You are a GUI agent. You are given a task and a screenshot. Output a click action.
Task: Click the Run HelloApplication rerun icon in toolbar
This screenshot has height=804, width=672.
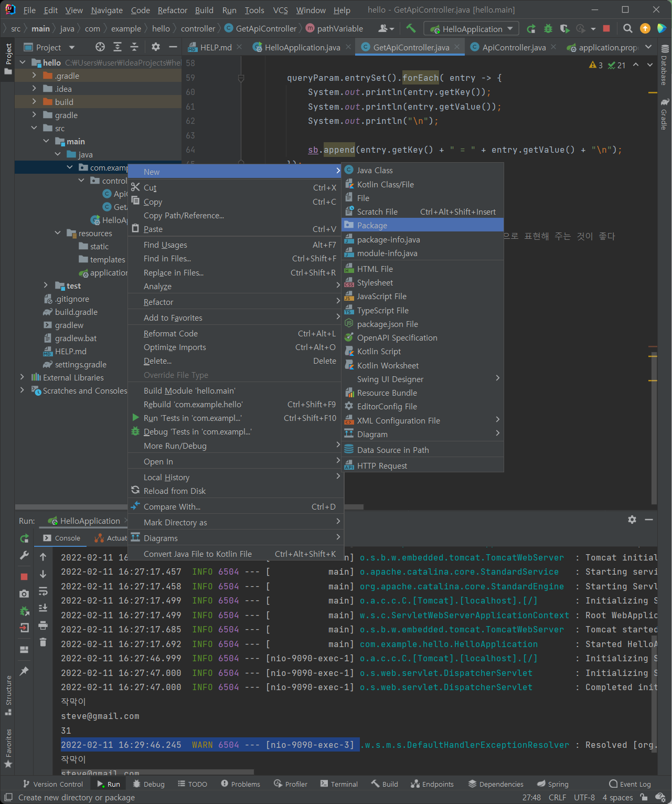point(531,29)
